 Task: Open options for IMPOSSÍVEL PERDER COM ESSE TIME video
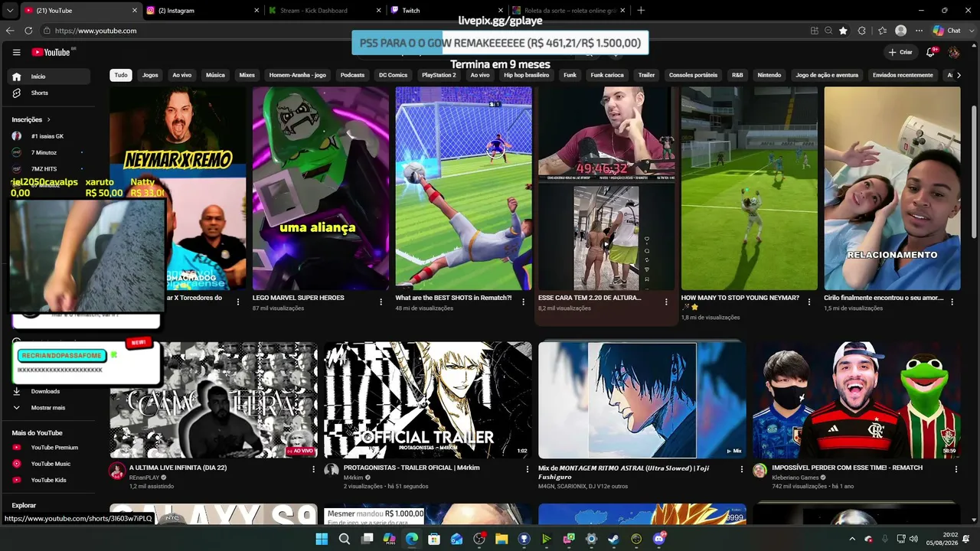pos(955,469)
